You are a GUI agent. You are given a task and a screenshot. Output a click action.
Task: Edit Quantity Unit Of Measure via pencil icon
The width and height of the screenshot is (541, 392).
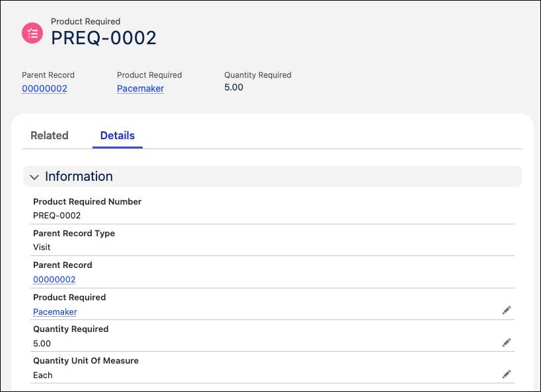point(507,374)
